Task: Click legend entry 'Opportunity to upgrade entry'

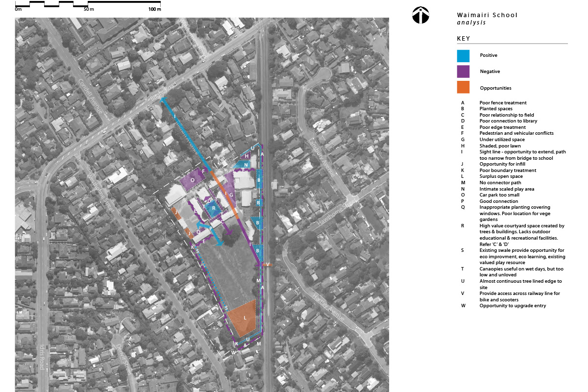Action: click(513, 306)
